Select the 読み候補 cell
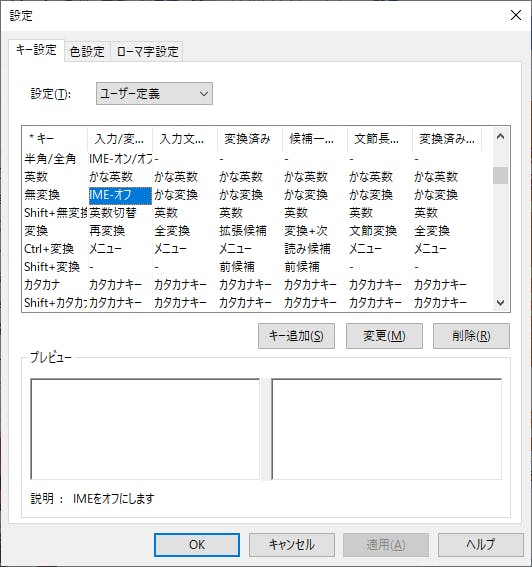The width and height of the screenshot is (532, 567). click(x=307, y=249)
